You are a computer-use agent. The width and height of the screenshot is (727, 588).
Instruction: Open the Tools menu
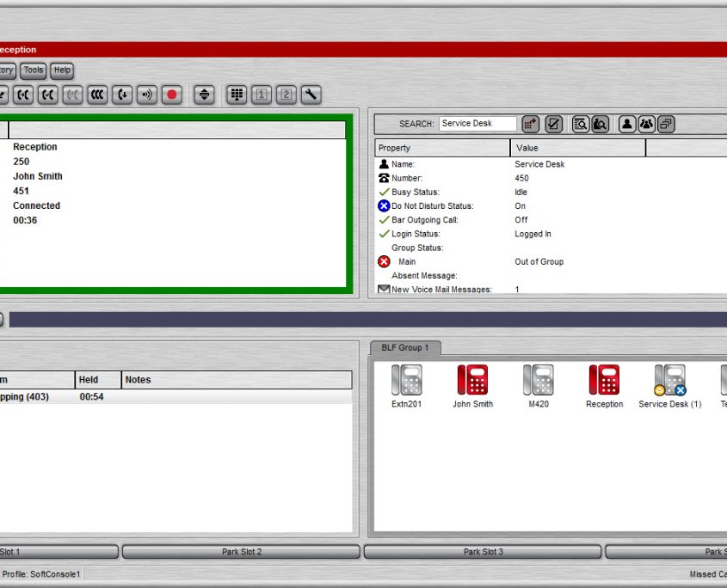click(34, 70)
